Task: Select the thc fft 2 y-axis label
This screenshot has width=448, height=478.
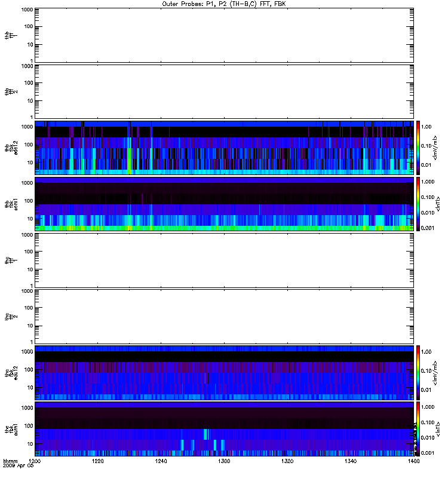Action: tap(11, 317)
